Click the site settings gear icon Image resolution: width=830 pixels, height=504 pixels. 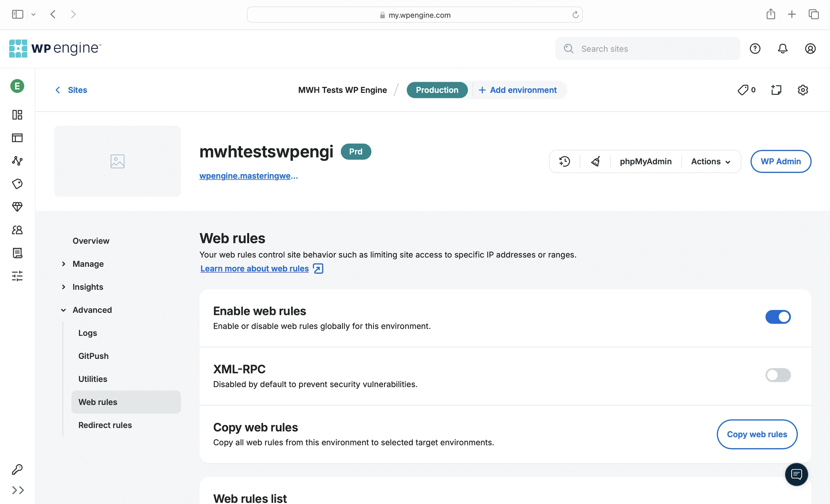pyautogui.click(x=803, y=90)
